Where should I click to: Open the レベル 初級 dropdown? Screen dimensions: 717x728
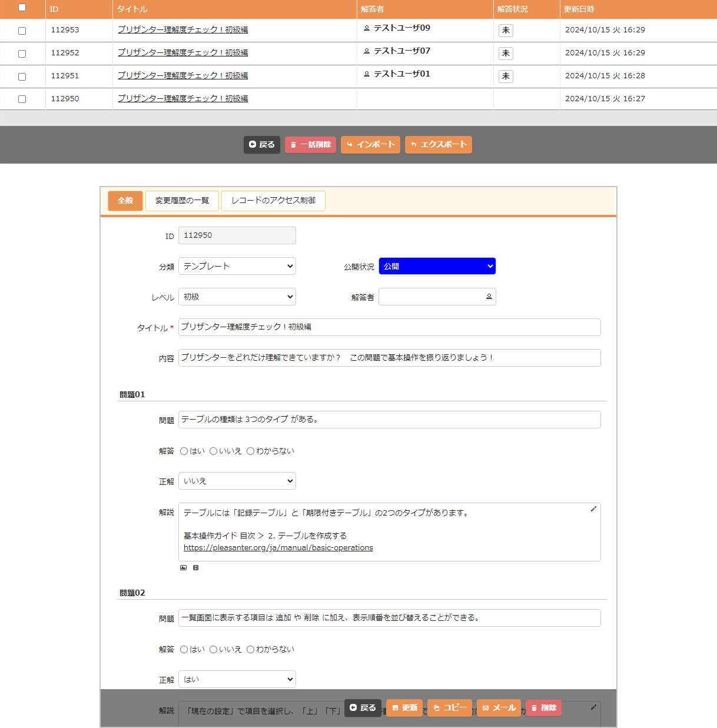point(237,297)
